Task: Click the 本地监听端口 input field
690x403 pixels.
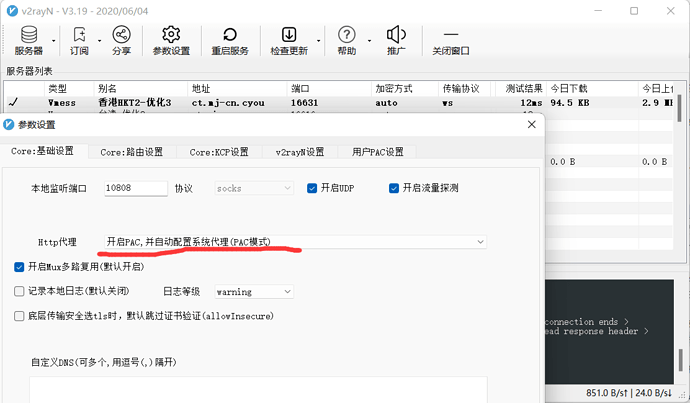Action: click(x=135, y=188)
